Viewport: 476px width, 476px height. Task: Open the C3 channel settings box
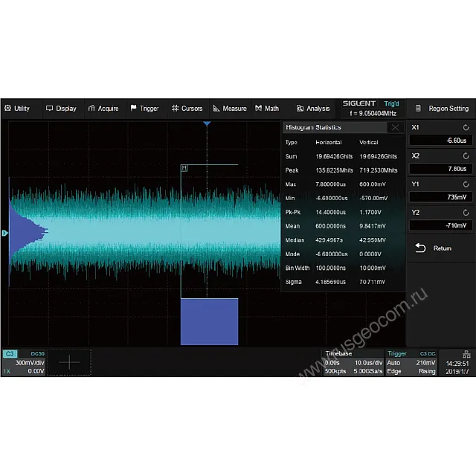tap(24, 362)
